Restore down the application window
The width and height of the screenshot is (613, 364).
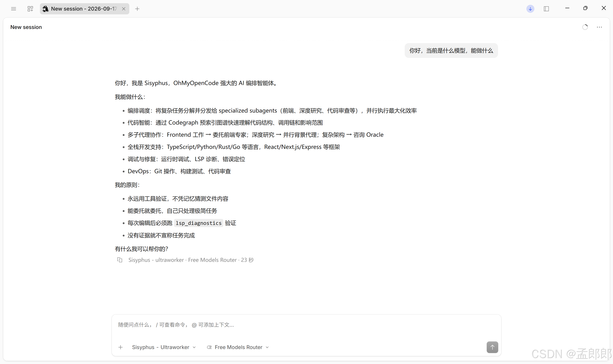click(x=585, y=8)
